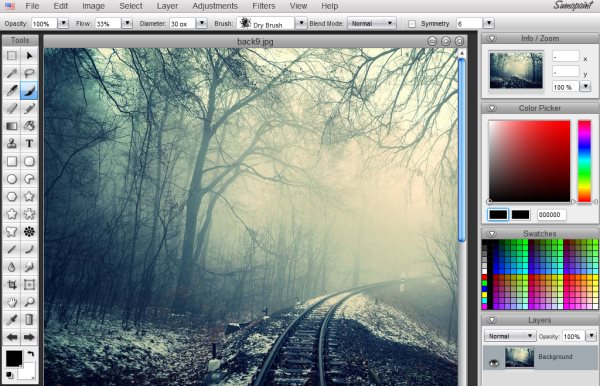
Task: Click the Undo left arrow
Action: click(x=12, y=337)
